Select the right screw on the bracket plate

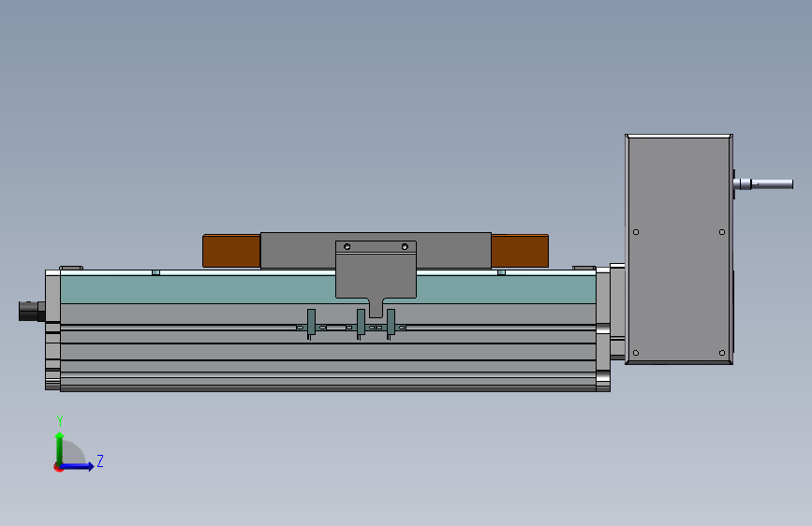[405, 246]
